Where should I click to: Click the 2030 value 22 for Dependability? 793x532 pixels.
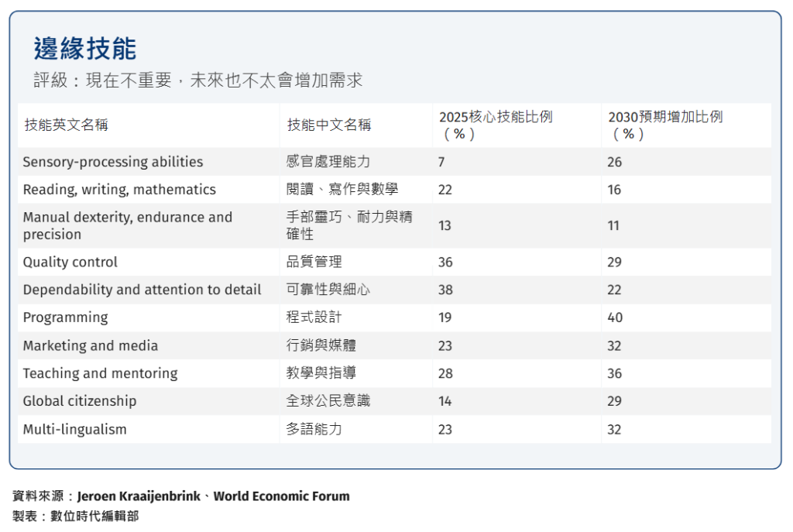614,290
